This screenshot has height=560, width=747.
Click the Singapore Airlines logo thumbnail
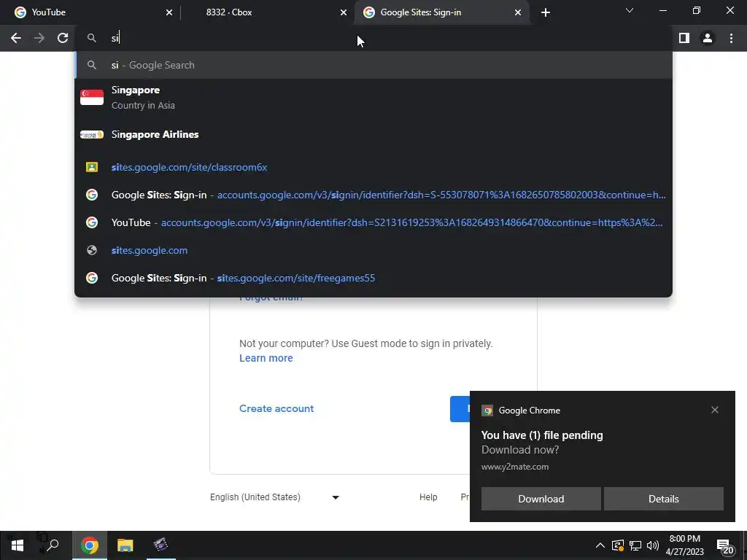(x=92, y=135)
